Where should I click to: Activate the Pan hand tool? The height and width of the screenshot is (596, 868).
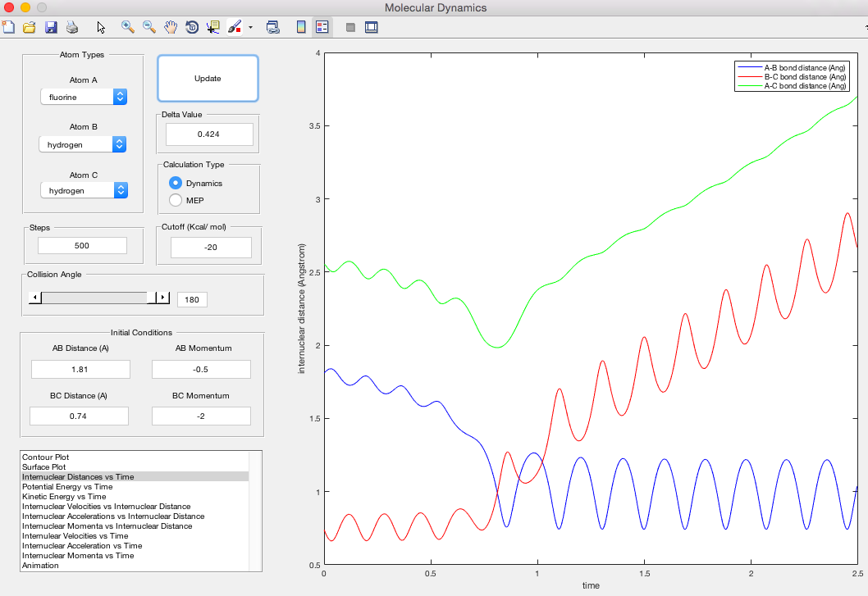(x=171, y=27)
